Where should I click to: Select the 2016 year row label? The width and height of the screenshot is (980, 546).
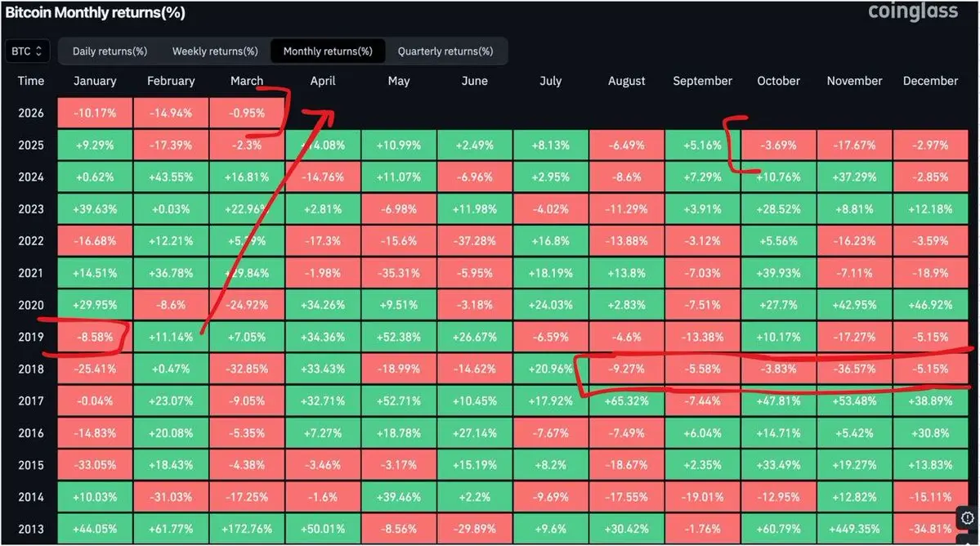coord(31,433)
